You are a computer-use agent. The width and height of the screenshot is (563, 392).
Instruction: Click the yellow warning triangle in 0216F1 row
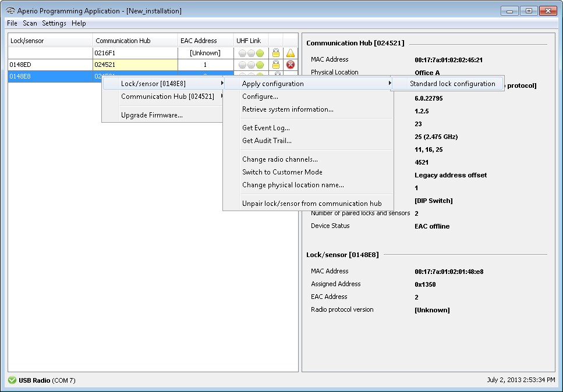(x=291, y=53)
